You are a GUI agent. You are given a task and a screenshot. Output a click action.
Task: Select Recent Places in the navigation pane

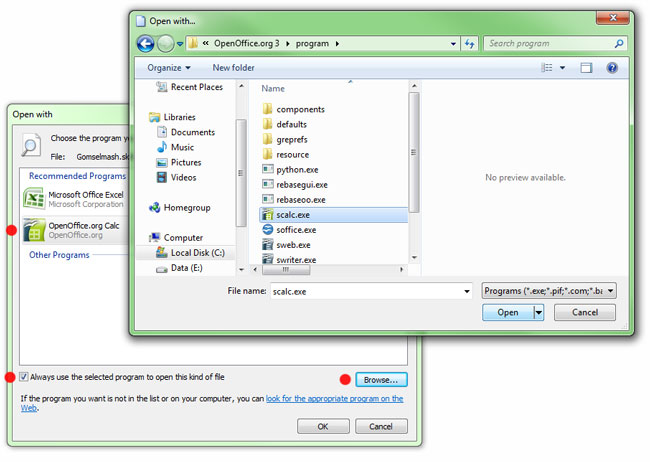tap(189, 87)
